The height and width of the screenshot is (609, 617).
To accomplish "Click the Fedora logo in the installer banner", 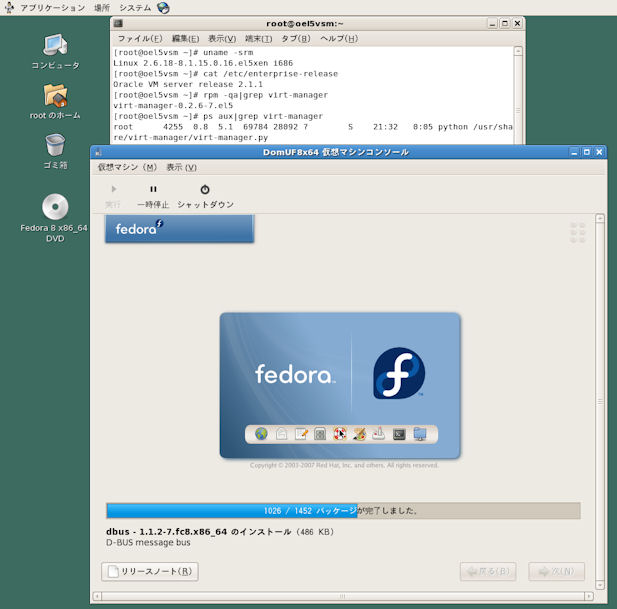I will pyautogui.click(x=399, y=373).
